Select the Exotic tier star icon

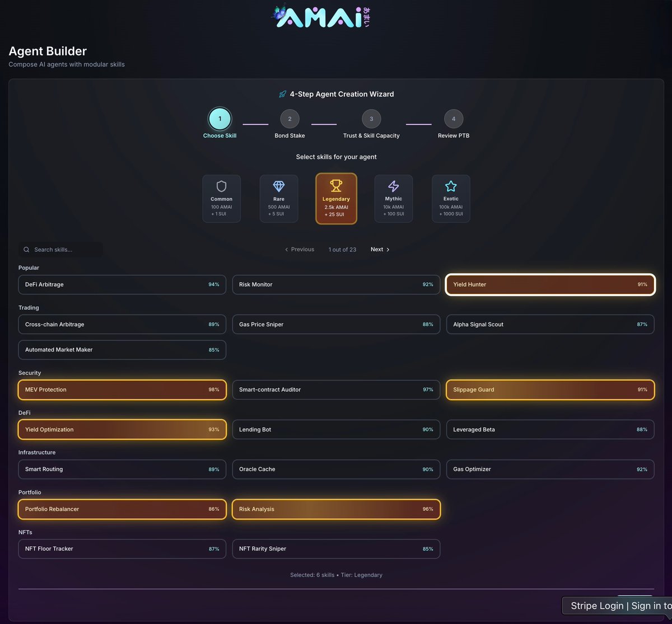tap(450, 186)
